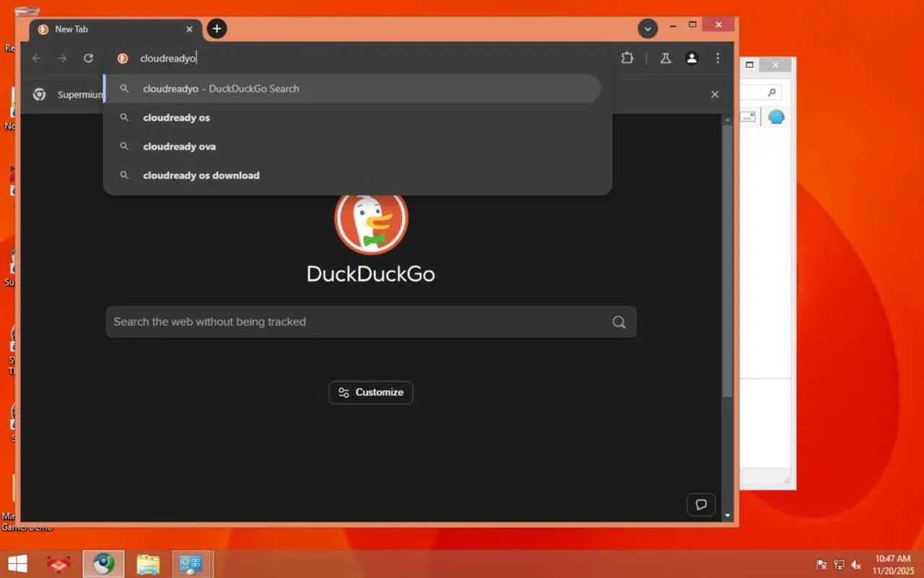Open File Explorer from the taskbar
Screen dimensions: 924x578
click(148, 564)
